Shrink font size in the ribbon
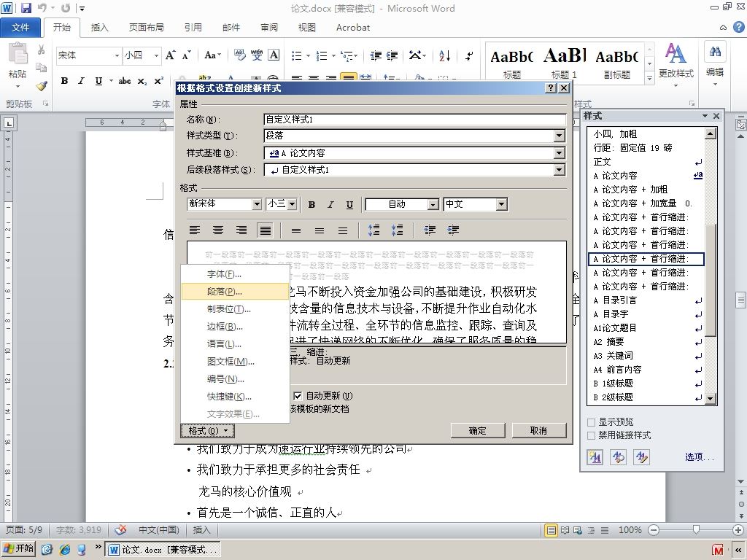747x560 pixels. point(186,55)
